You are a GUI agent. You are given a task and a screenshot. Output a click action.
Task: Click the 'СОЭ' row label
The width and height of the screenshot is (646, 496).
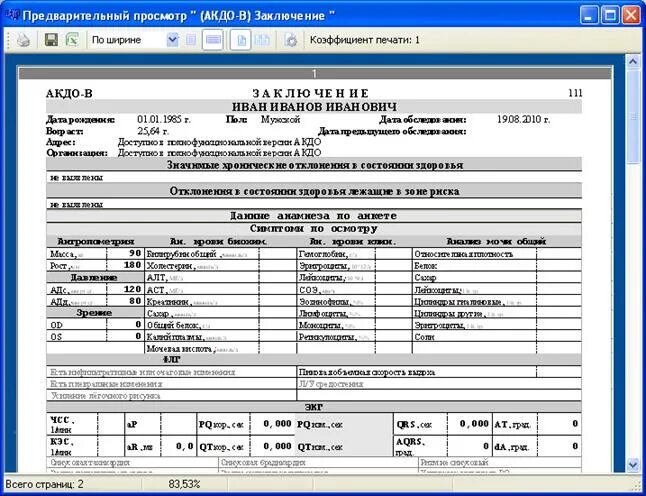[x=310, y=290]
